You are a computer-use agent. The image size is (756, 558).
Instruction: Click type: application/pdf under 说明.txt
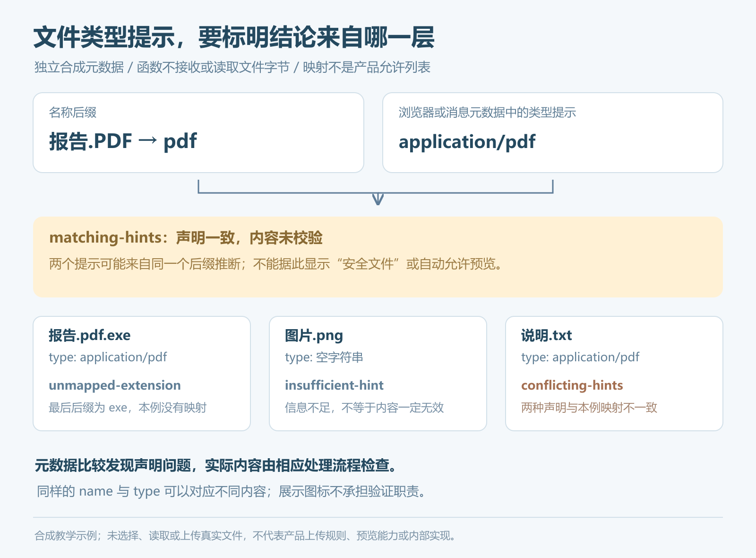(x=580, y=357)
